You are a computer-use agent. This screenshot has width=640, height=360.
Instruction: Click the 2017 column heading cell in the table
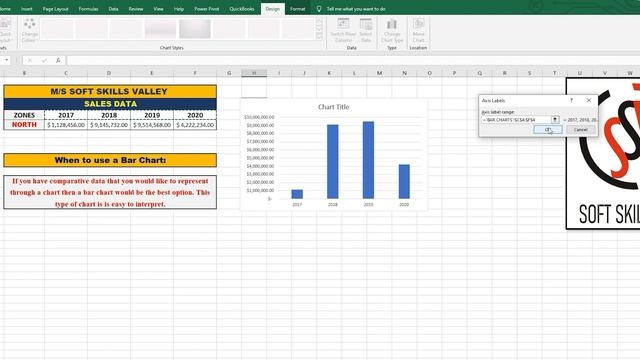(66, 115)
